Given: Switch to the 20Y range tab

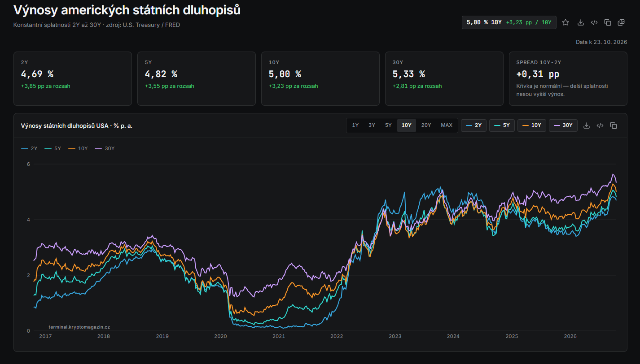Looking at the screenshot, I should tap(426, 126).
